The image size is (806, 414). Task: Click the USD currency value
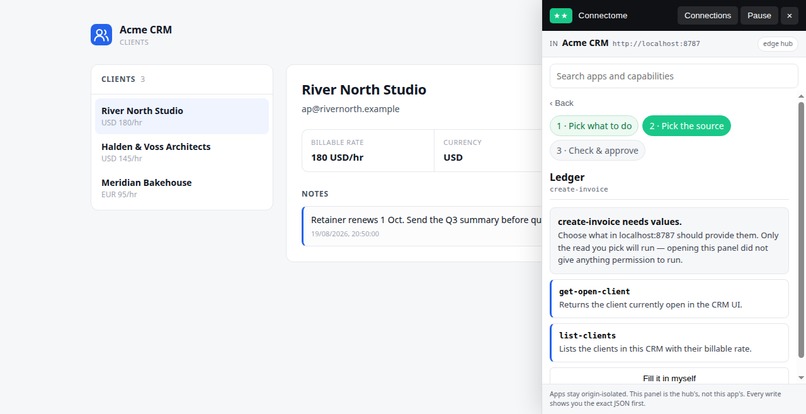coord(453,157)
